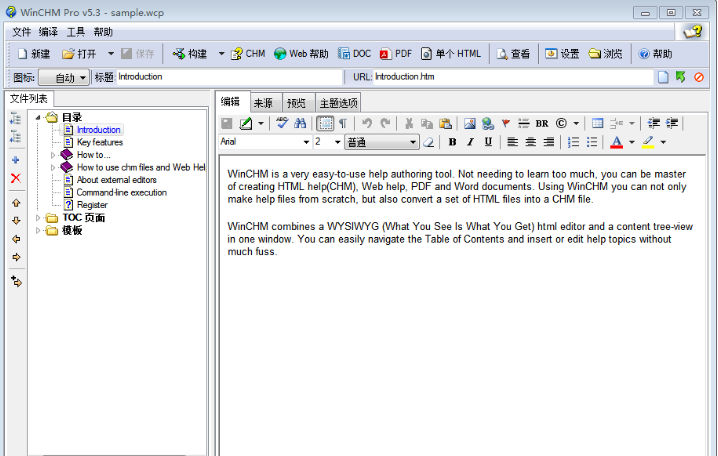
Task: Move item up with up arrow icon
Action: coord(16,203)
